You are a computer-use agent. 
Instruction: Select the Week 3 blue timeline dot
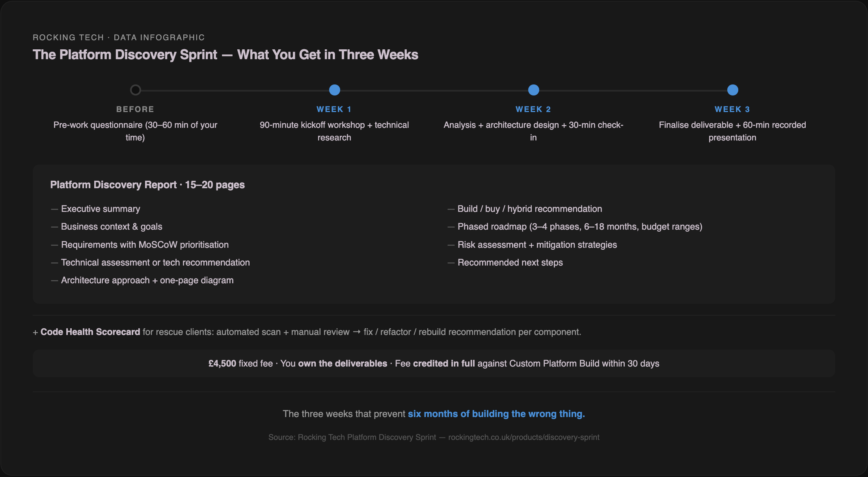[732, 90]
